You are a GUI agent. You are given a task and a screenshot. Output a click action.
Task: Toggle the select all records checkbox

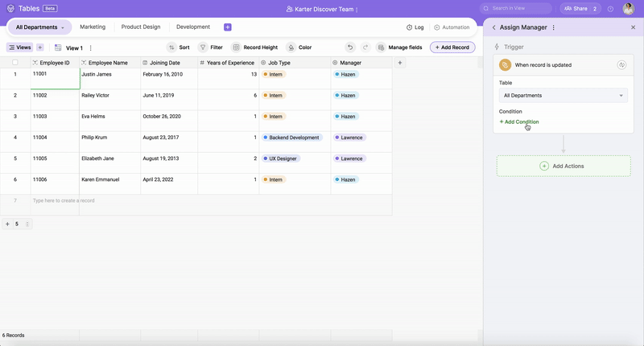pyautogui.click(x=15, y=63)
